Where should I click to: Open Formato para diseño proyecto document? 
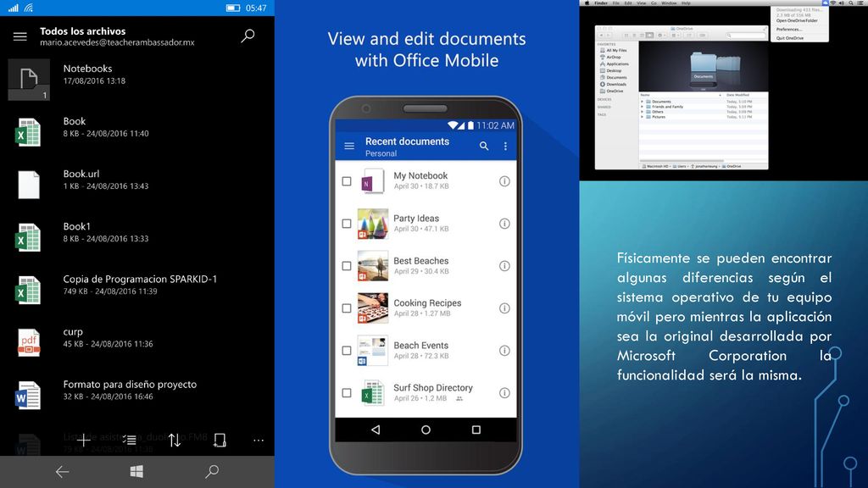click(137, 395)
